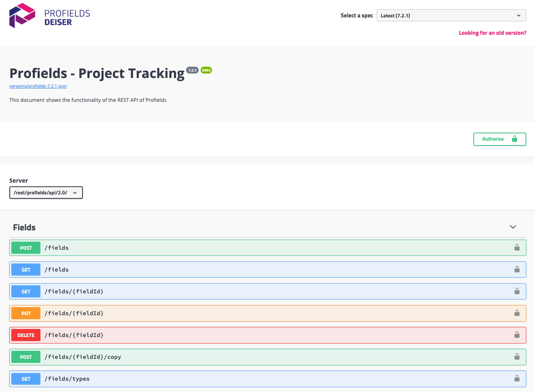The height and width of the screenshot is (392, 534).
Task: Click the DELETE method badge
Action: pyautogui.click(x=26, y=335)
